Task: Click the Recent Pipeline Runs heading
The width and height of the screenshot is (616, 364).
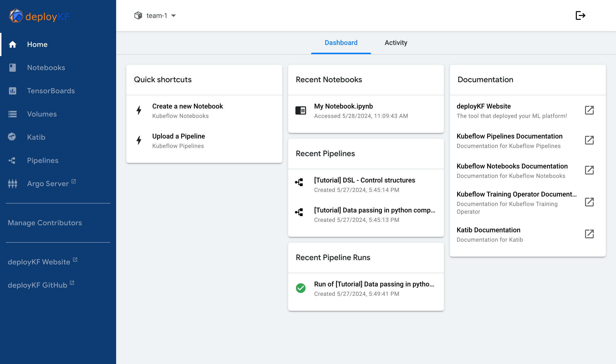Action: [x=333, y=258]
